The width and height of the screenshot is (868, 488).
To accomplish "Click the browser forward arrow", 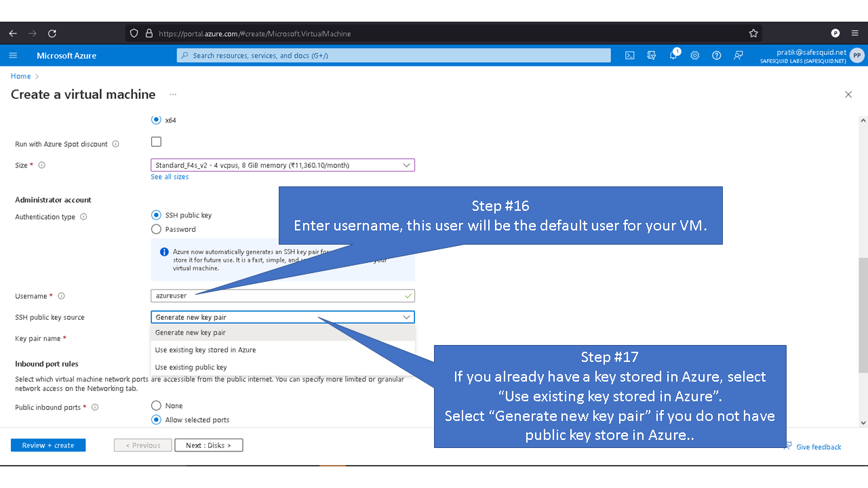I will (33, 33).
